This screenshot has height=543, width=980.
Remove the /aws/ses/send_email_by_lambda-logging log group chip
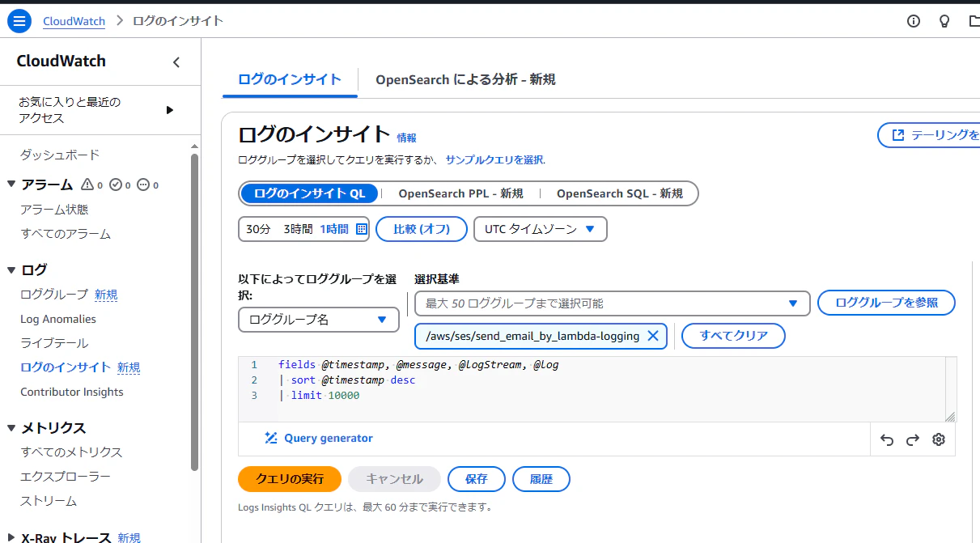[653, 336]
